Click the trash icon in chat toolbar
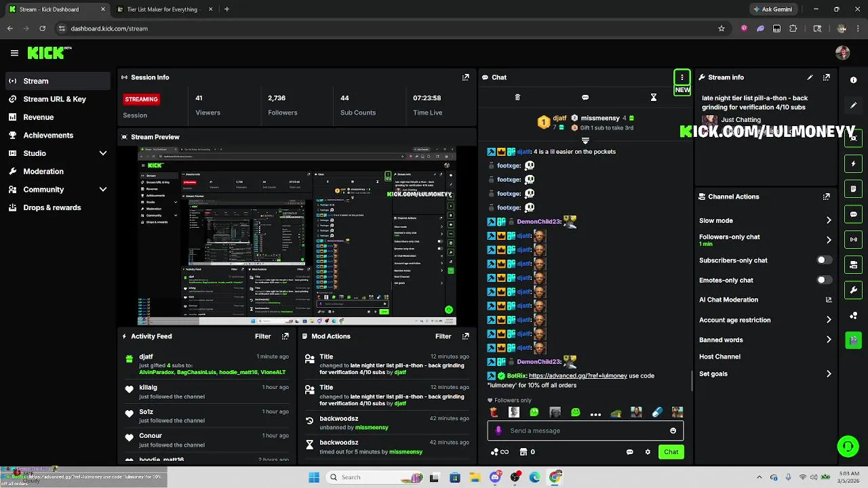868x488 pixels. tap(517, 98)
